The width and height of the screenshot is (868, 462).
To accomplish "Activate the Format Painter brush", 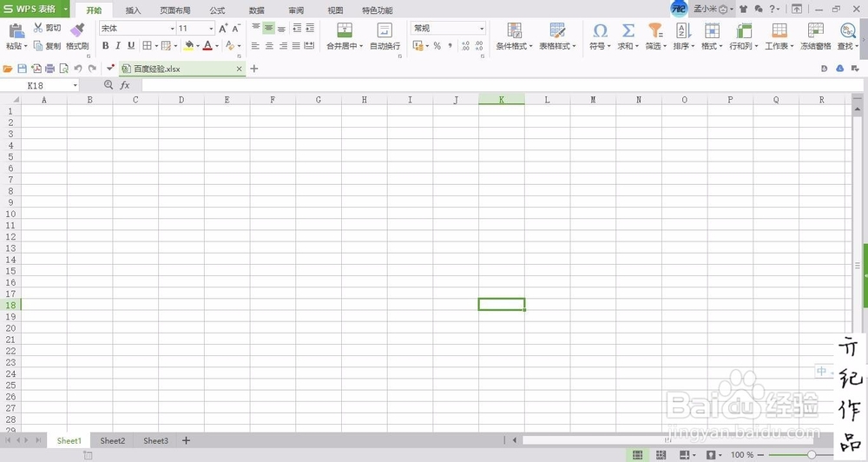I will (77, 30).
